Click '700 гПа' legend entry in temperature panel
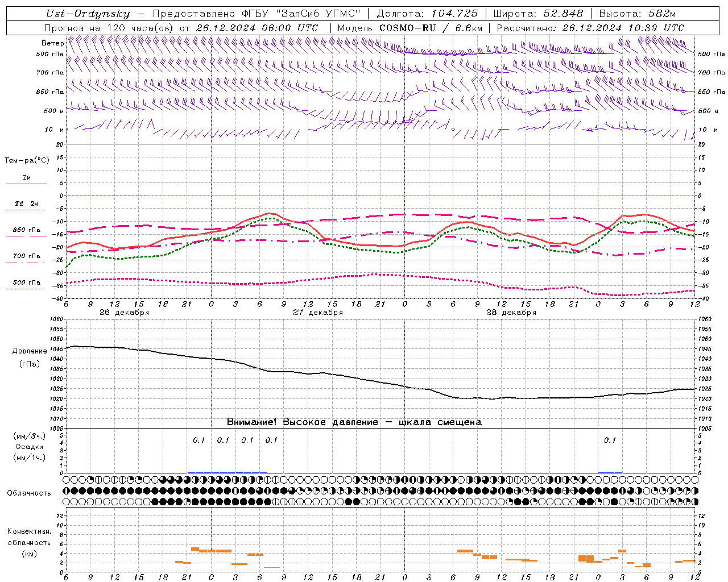 [26, 256]
